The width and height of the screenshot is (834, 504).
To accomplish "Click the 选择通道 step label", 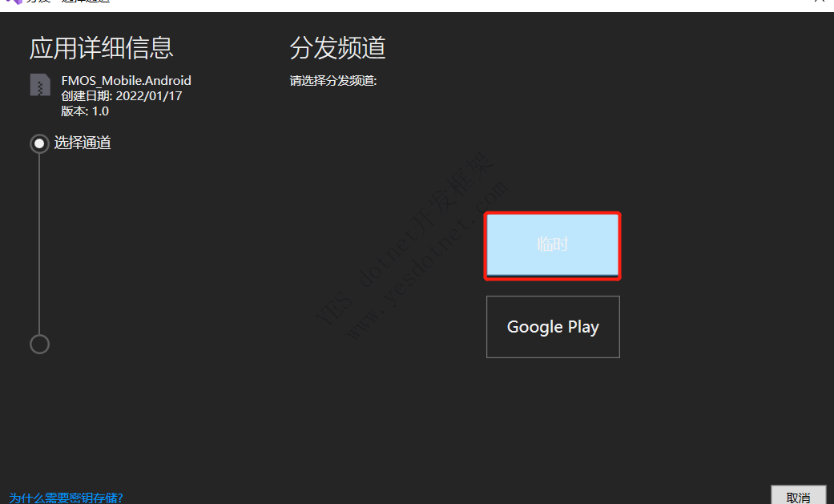I will pos(83,143).
